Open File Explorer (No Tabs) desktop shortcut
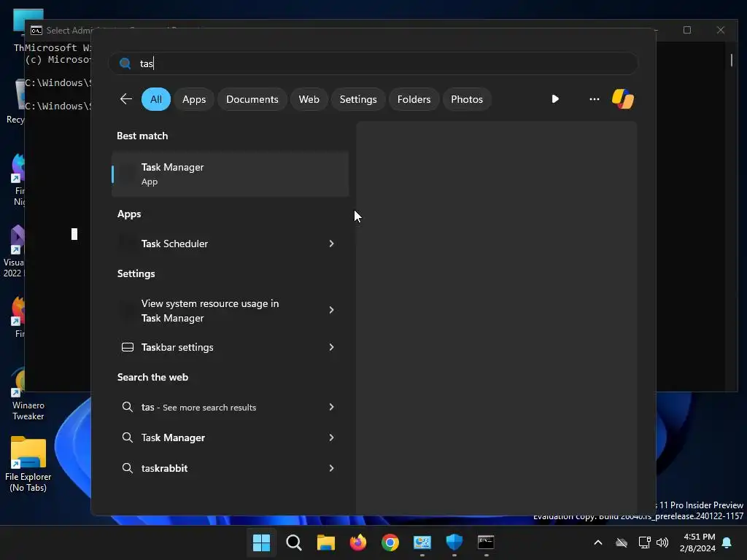This screenshot has height=560, width=747. pyautogui.click(x=28, y=464)
